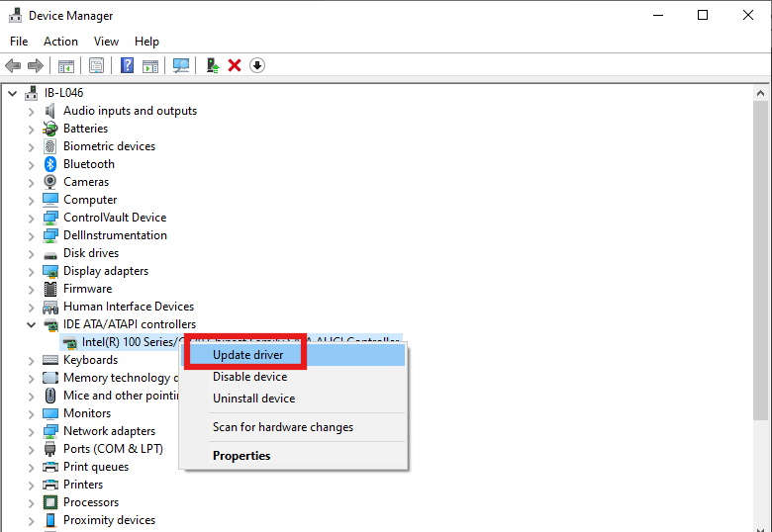Minimize the Device Manager window
The width and height of the screenshot is (772, 532).
(658, 15)
